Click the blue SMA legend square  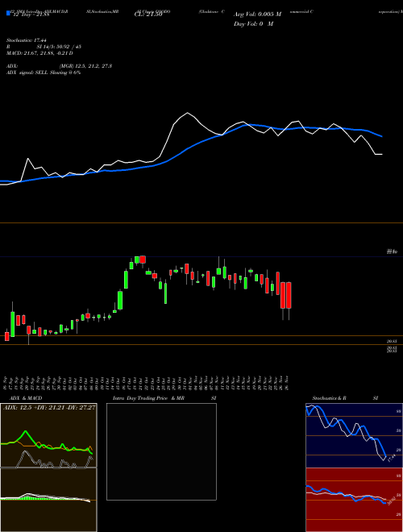8,13
